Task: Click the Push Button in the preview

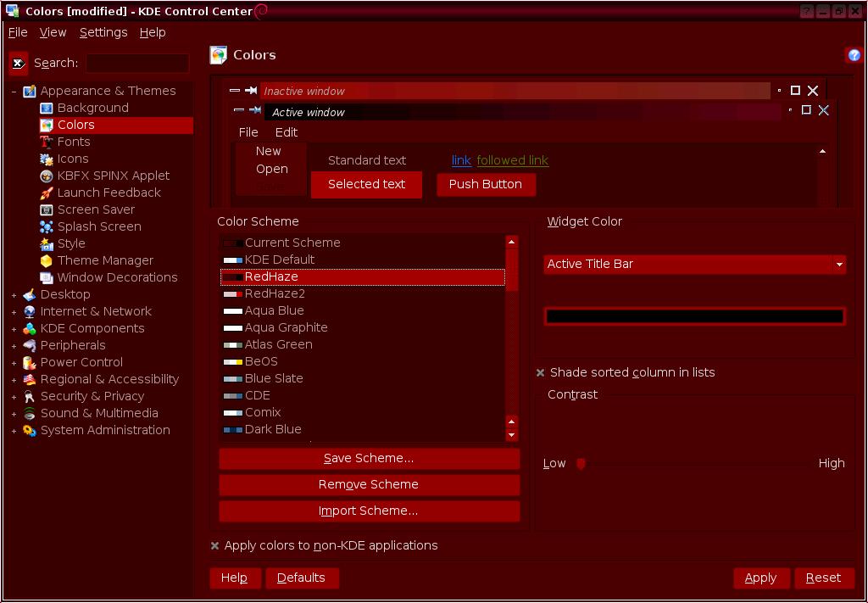Action: (486, 184)
